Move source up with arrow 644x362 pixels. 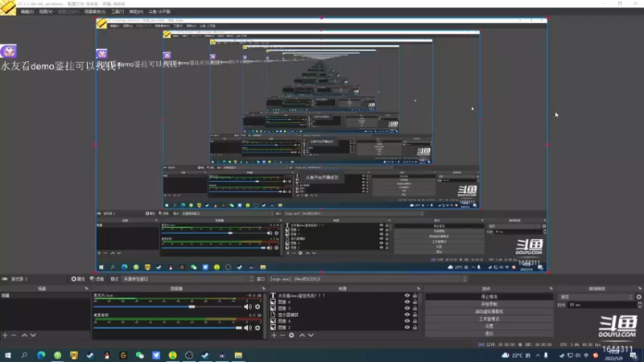pyautogui.click(x=302, y=335)
